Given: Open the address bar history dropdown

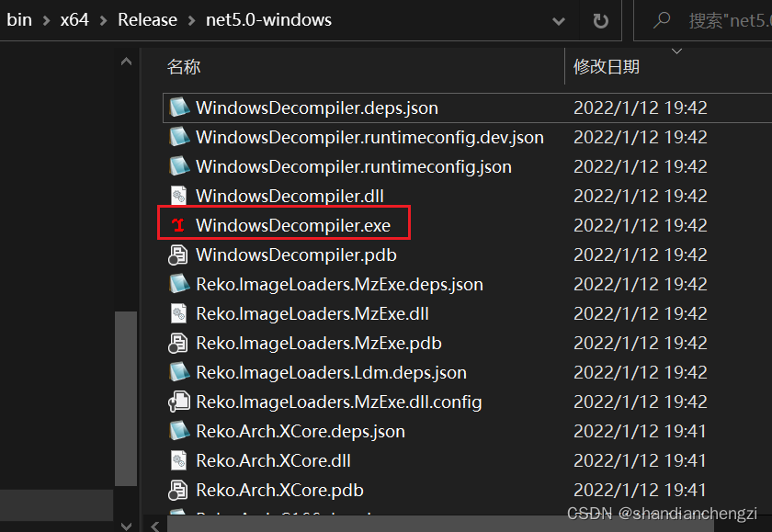Looking at the screenshot, I should tap(559, 21).
